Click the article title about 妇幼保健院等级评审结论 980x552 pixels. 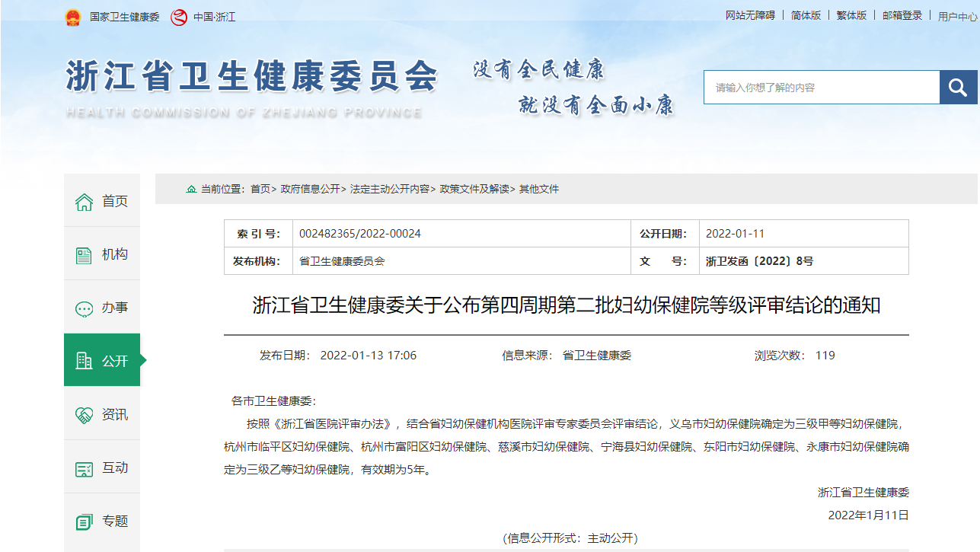(567, 306)
